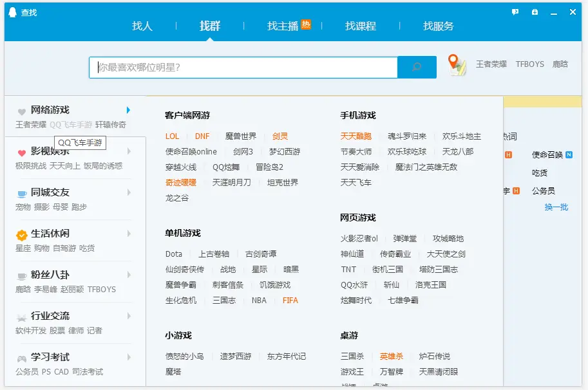Open the 找服务 tab
Viewport: 588px width, 390px height.
coord(439,26)
